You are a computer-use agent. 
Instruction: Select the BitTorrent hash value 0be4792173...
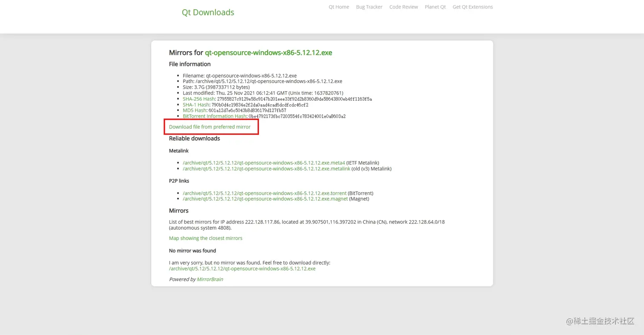[x=297, y=116]
